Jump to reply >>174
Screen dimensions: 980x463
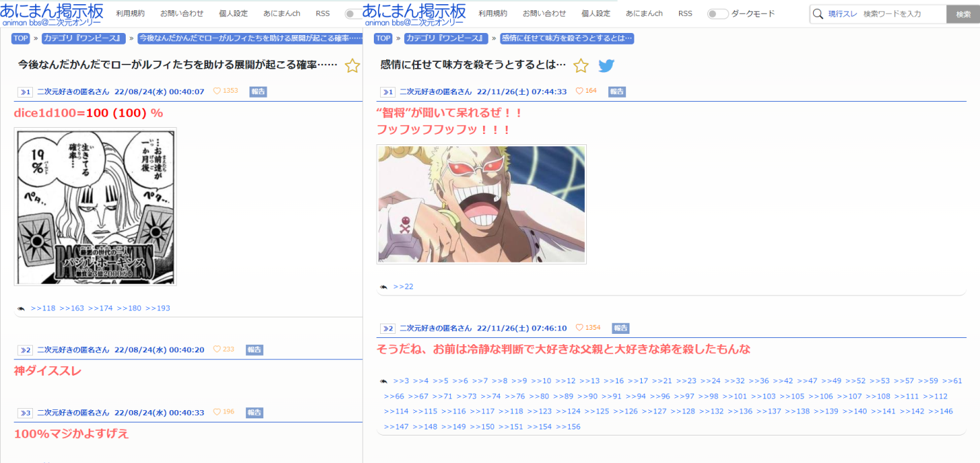(x=100, y=308)
